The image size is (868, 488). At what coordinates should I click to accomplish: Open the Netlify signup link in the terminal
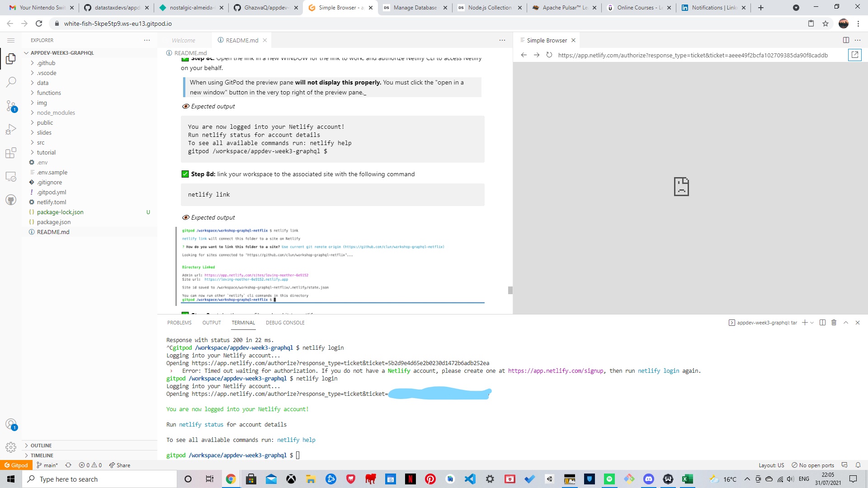click(555, 371)
